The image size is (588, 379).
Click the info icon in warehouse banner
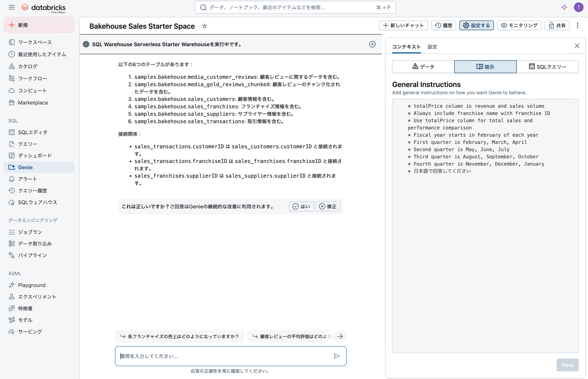click(x=86, y=44)
